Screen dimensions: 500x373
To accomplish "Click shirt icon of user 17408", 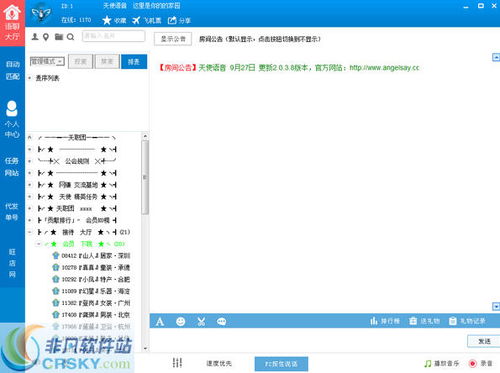I will (x=56, y=314).
